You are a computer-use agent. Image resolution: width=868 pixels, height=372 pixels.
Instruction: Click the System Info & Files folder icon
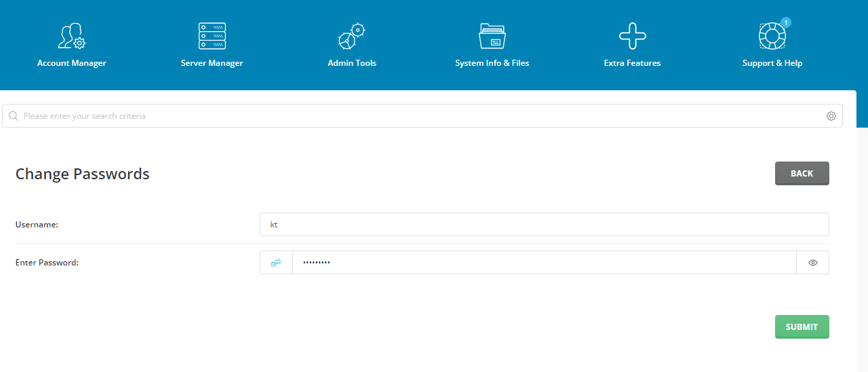coord(492,36)
